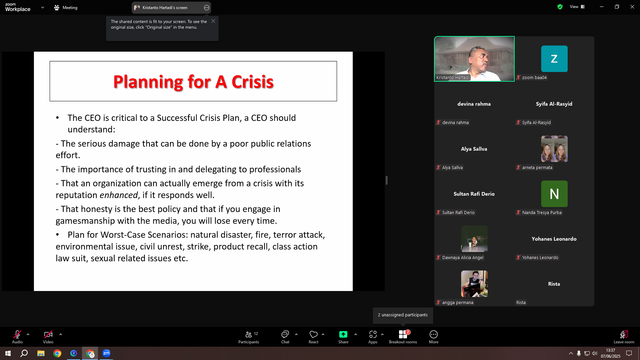Viewport: 640px width, 360px height.
Task: Open the Windows Start menu
Action: tap(8, 353)
